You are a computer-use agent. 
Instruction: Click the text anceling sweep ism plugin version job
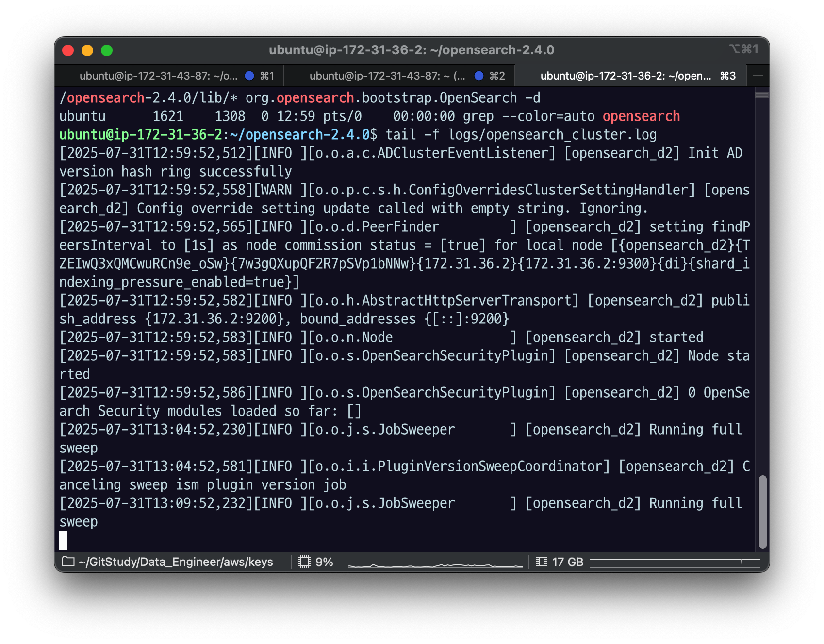click(x=203, y=485)
